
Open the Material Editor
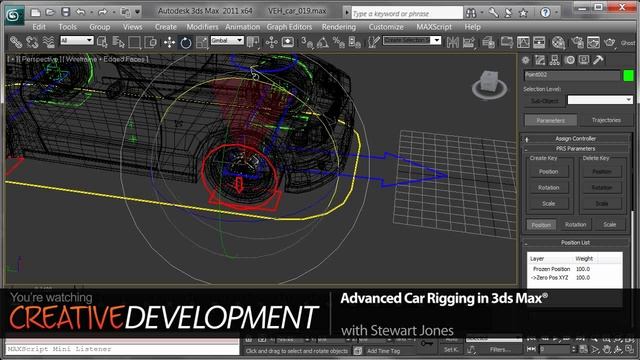(x=558, y=42)
